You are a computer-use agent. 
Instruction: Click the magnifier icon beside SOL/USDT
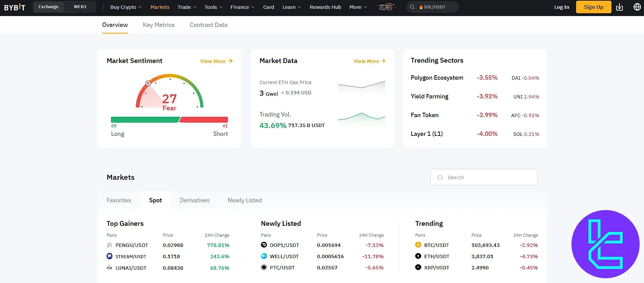click(412, 7)
